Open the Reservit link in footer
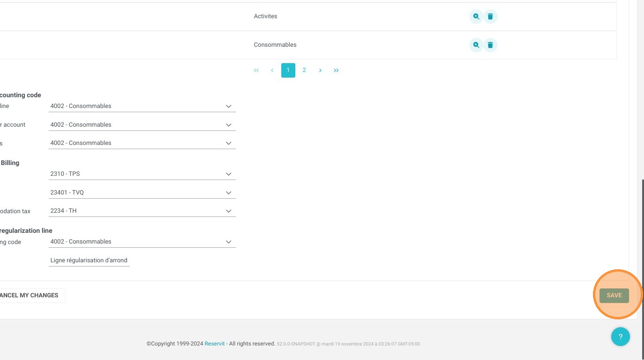Viewport: 644px width, 360px height. tap(214, 344)
